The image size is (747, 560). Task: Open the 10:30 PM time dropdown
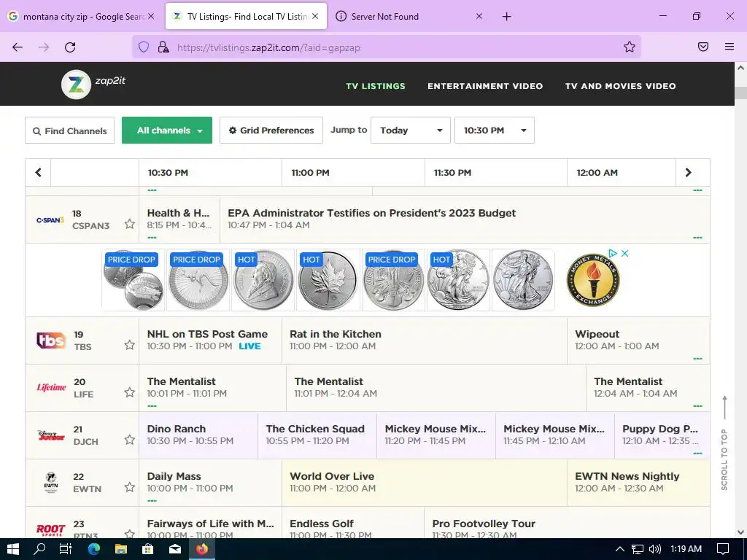495,131
